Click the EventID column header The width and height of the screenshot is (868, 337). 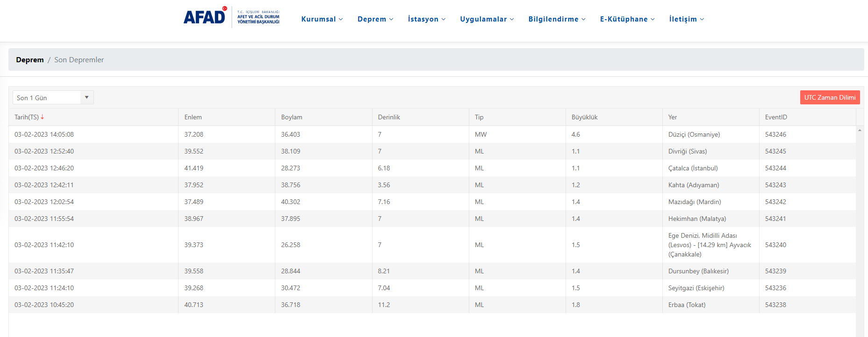tap(776, 117)
